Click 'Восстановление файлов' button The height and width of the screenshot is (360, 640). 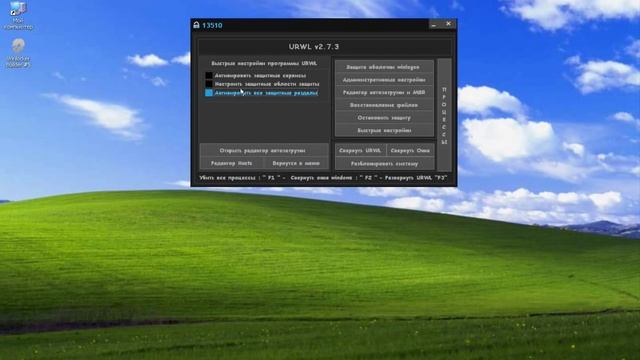[x=384, y=105]
